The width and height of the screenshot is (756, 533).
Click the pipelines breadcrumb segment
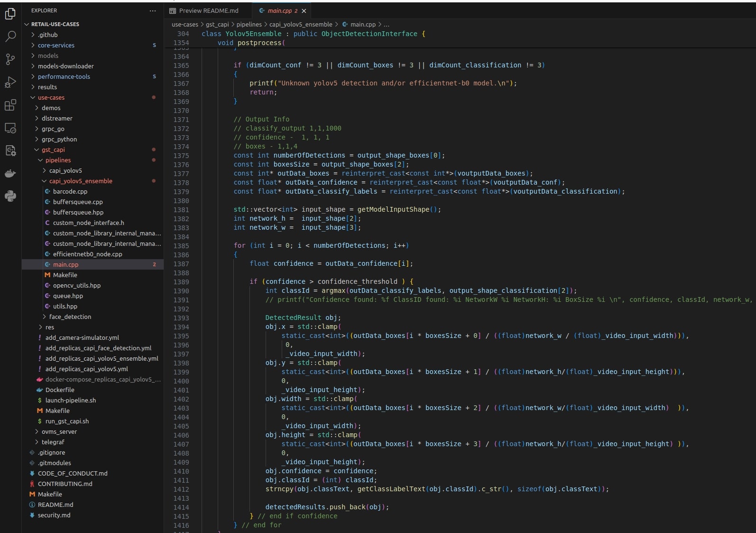click(249, 25)
